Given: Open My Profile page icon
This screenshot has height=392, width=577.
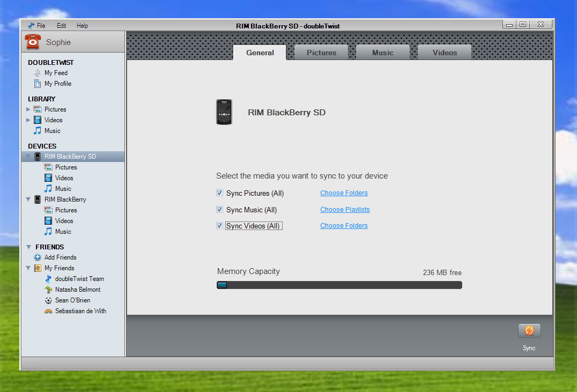Looking at the screenshot, I should click(37, 84).
